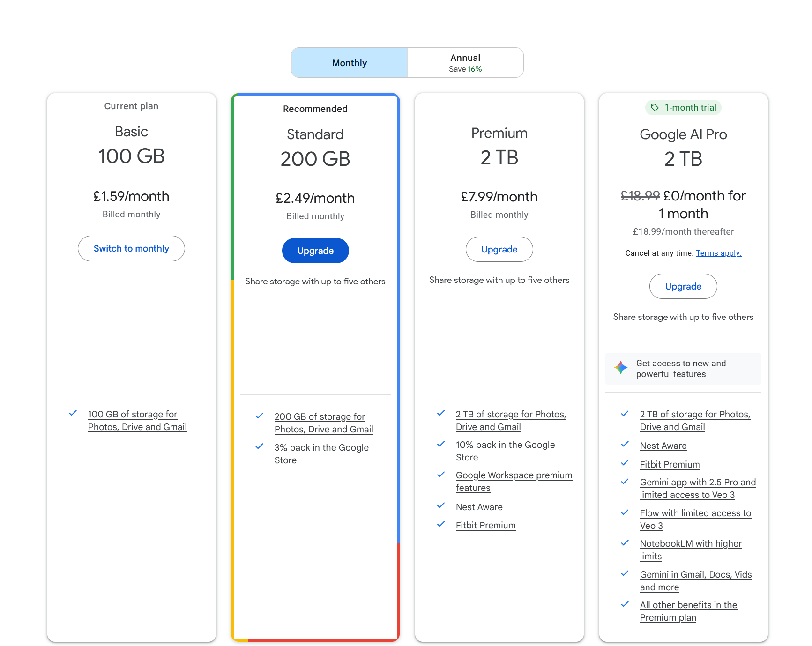Viewport: 812px width, 646px height.
Task: Open NotebookLM with higher limits link
Action: coord(691,550)
